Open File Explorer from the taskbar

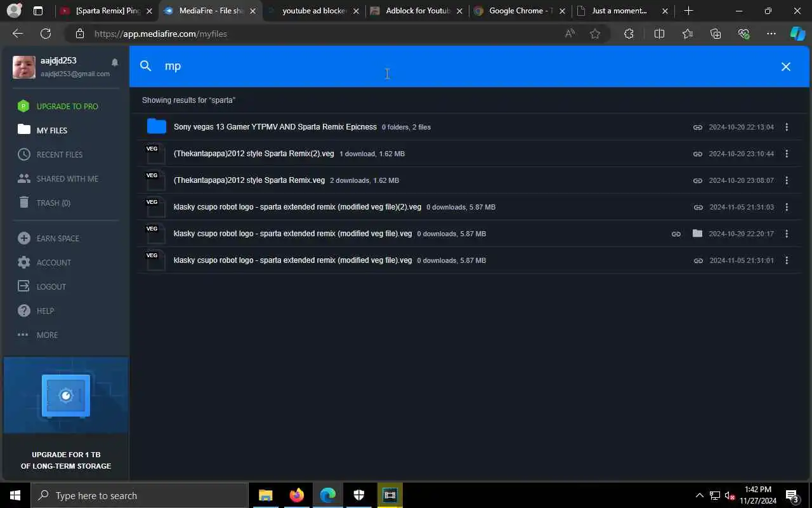tap(265, 495)
